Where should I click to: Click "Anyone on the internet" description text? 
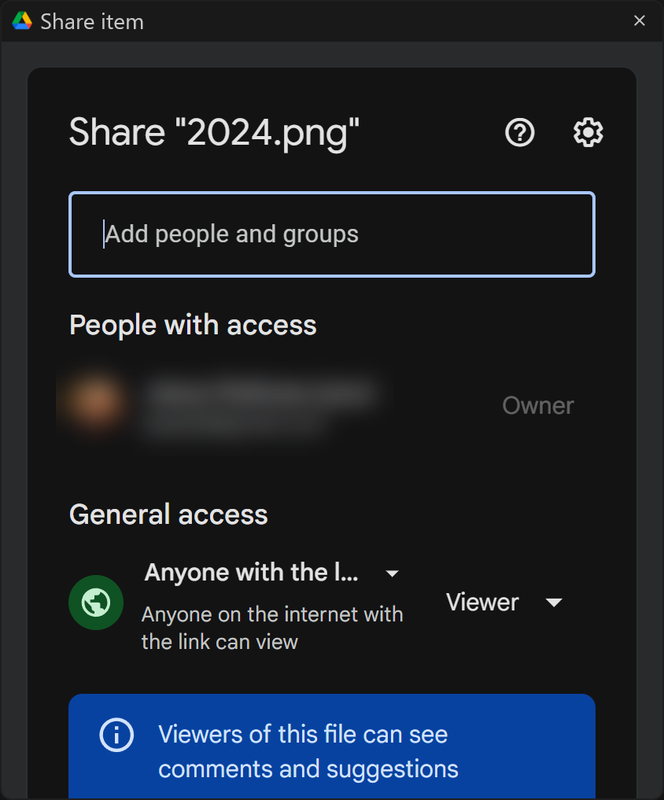tap(272, 628)
